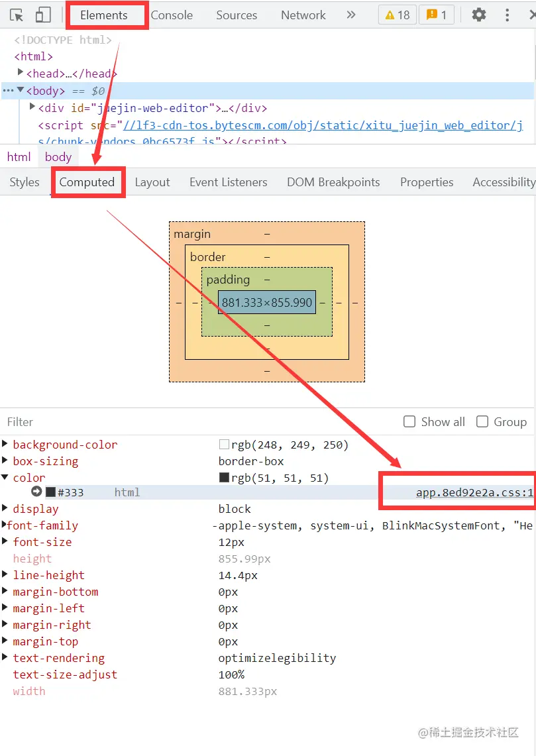Viewport: 536px width, 756px height.
Task: Activate the inspect element picker icon
Action: tap(17, 15)
